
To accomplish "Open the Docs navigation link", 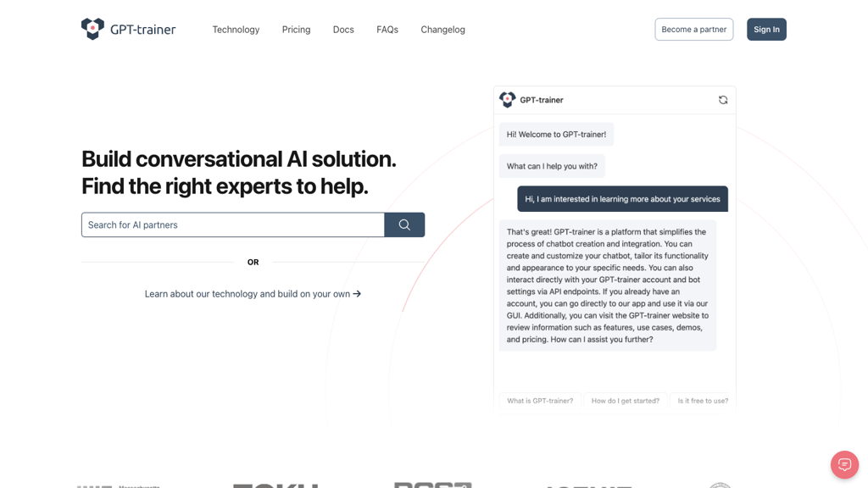I will pyautogui.click(x=343, y=30).
